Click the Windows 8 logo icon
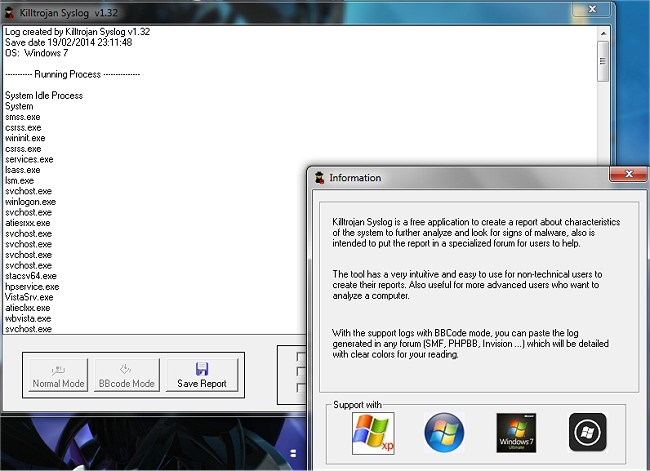 point(587,432)
